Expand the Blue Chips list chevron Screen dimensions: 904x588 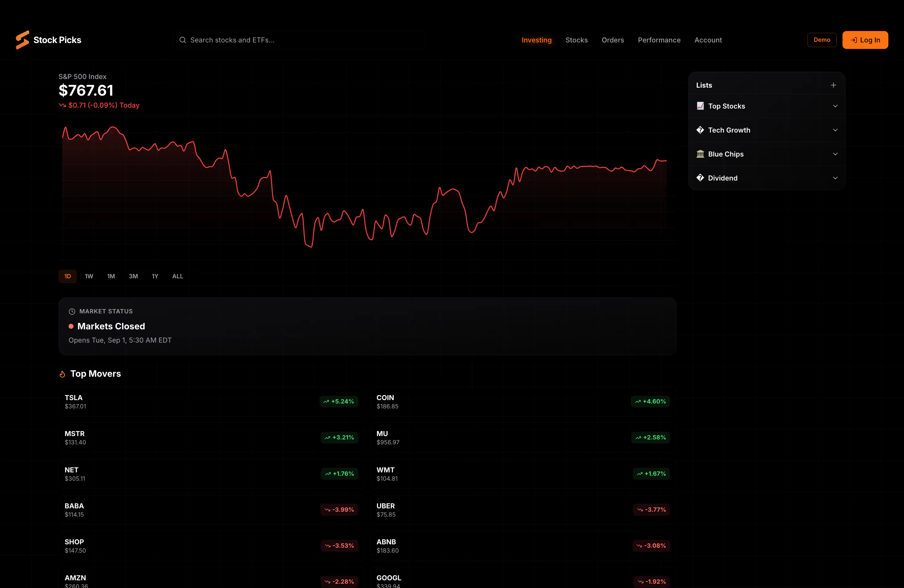coord(835,154)
